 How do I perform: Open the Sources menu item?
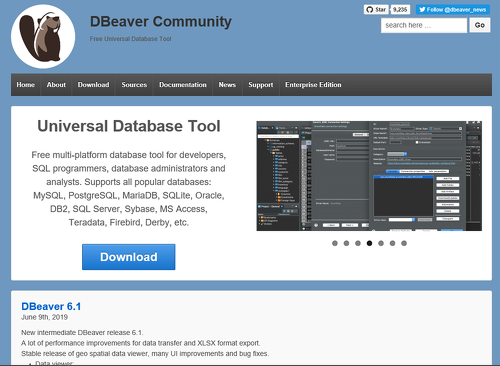134,85
